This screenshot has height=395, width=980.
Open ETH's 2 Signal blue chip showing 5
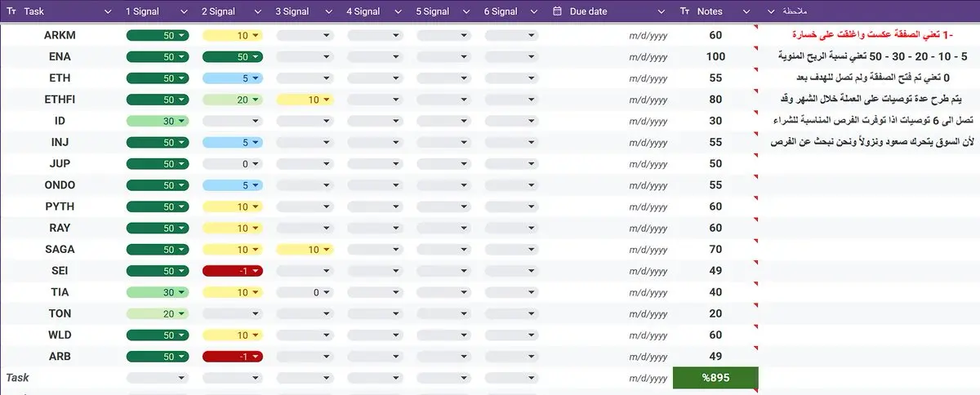coord(232,78)
